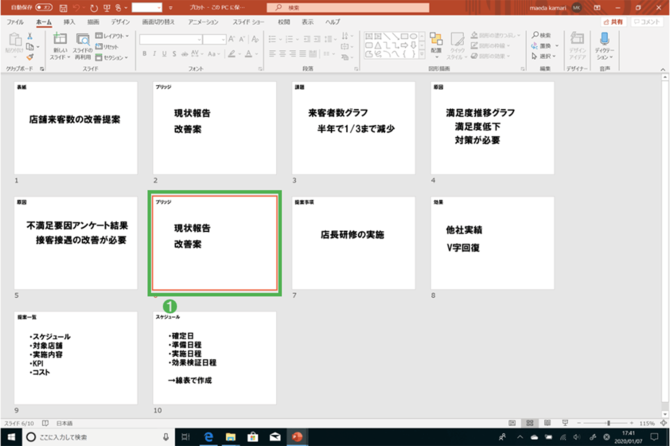Open the アニメーション (Animations) tab
This screenshot has width=670, height=446.
click(203, 22)
